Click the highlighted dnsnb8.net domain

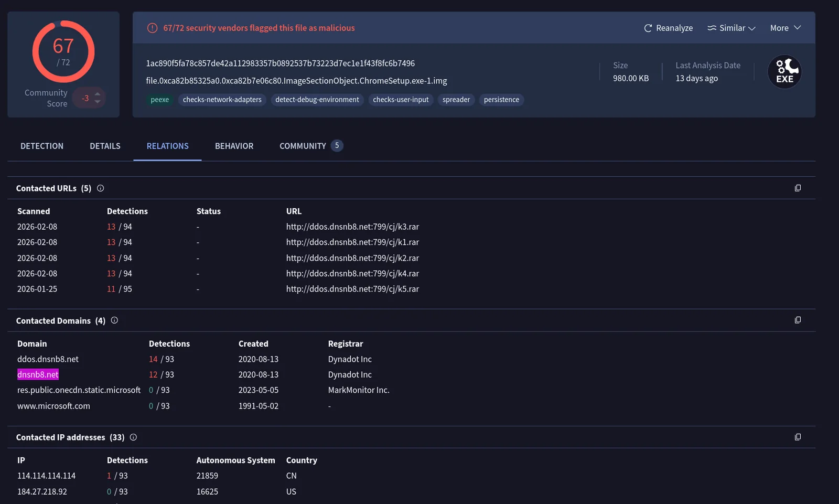point(38,374)
